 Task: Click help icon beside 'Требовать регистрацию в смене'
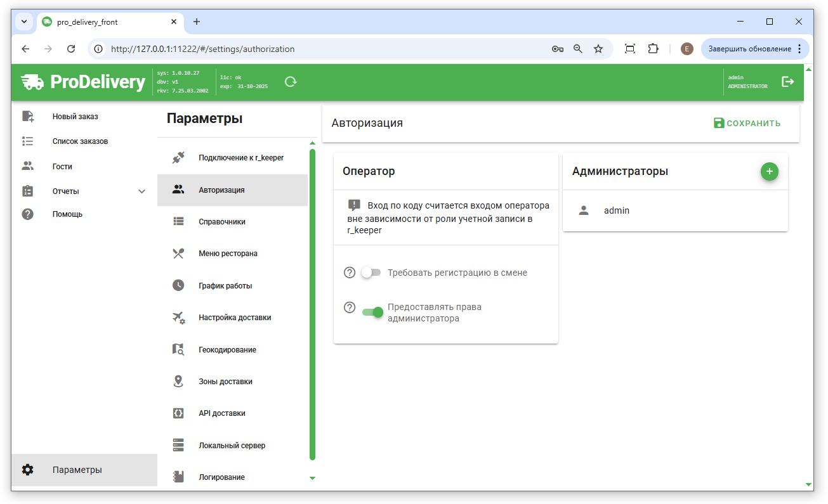pyautogui.click(x=350, y=273)
